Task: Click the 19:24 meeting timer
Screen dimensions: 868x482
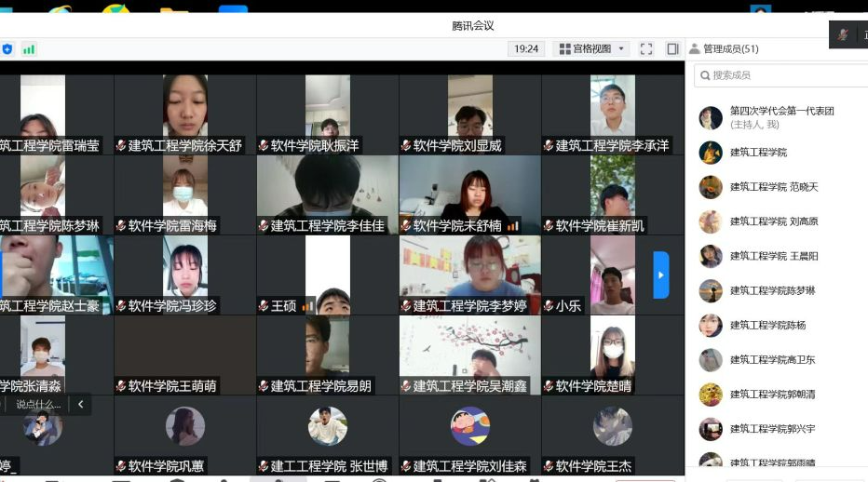Action: tap(526, 48)
